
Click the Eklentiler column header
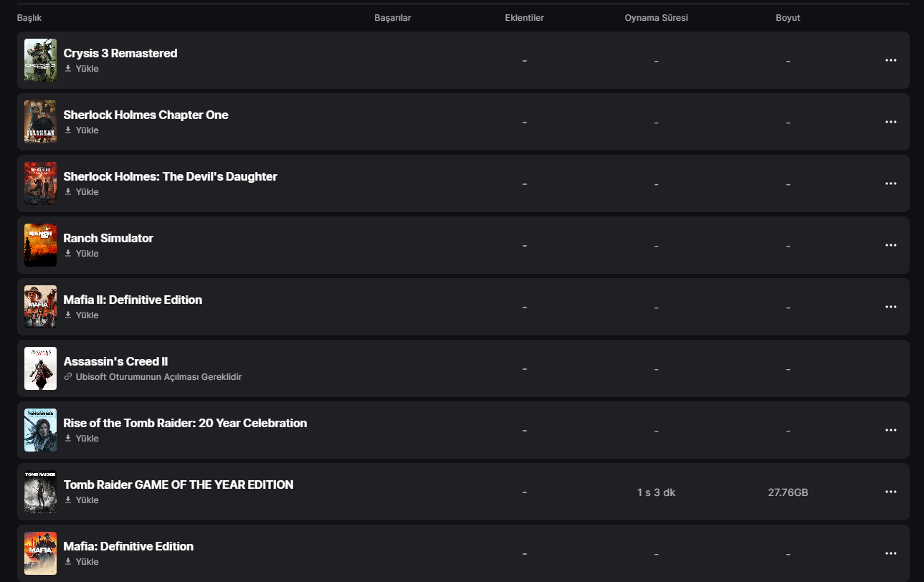click(524, 18)
